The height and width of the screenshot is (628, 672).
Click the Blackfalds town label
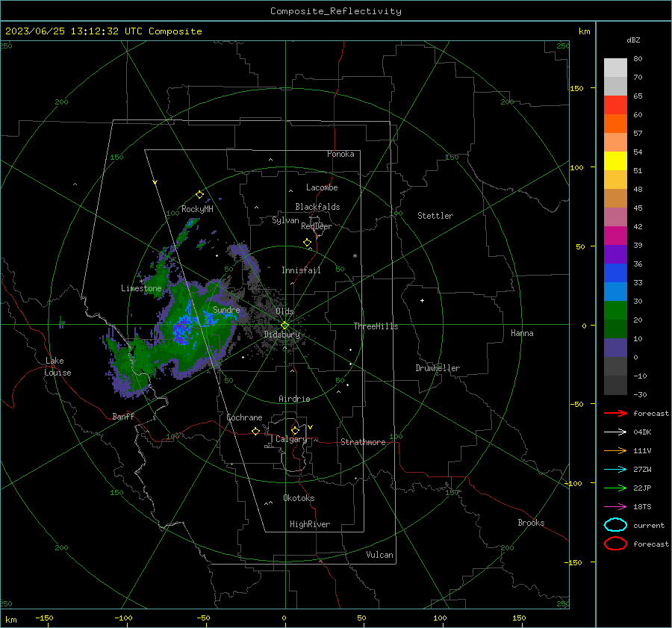317,207
